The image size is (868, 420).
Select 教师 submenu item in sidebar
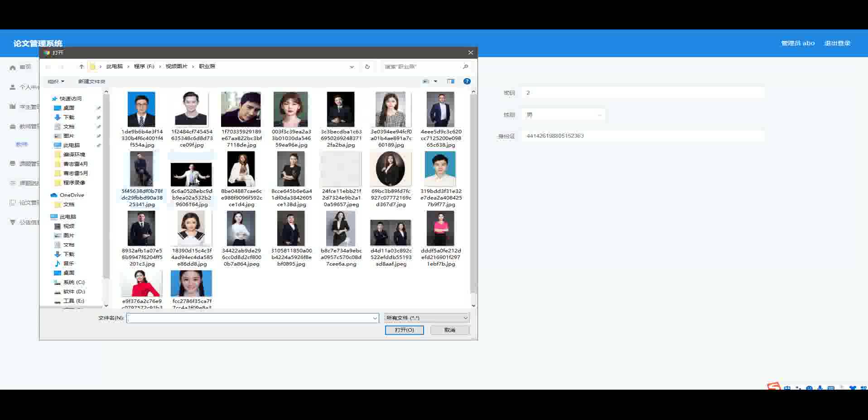[x=22, y=144]
